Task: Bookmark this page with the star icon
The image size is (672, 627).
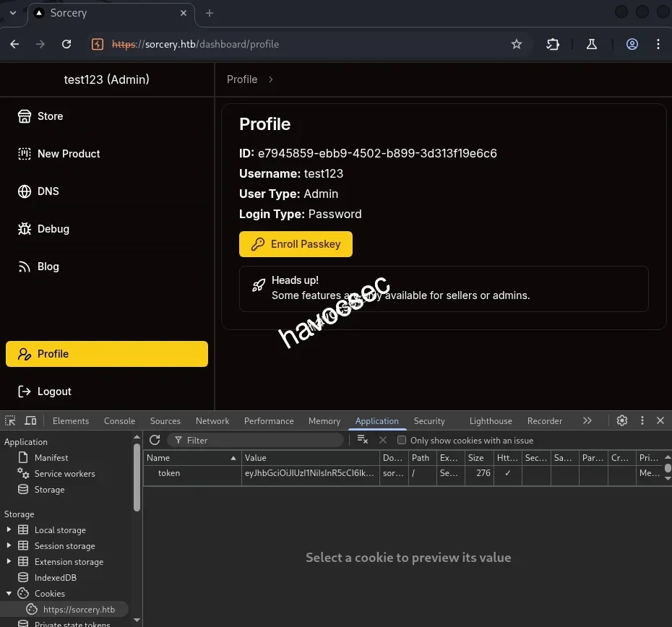Action: pos(516,44)
